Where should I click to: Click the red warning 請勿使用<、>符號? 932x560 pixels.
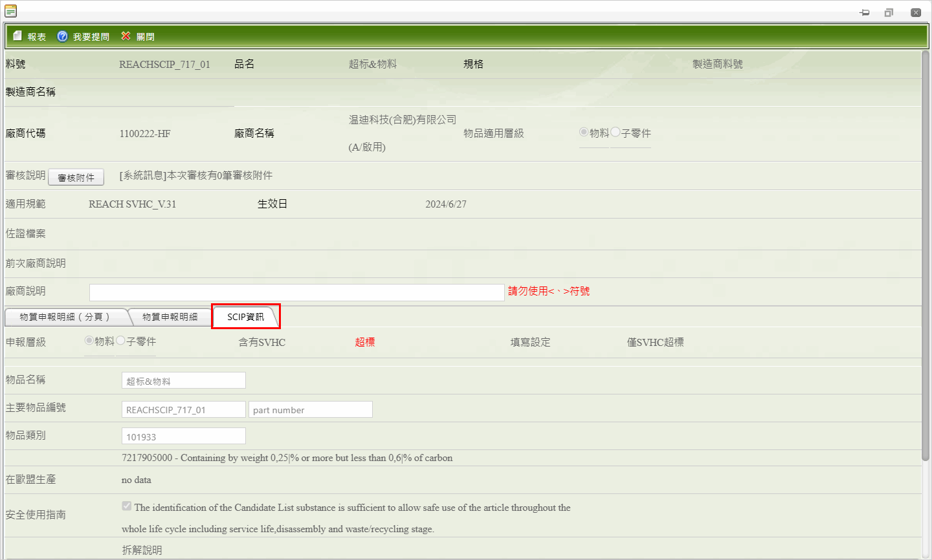pyautogui.click(x=549, y=291)
